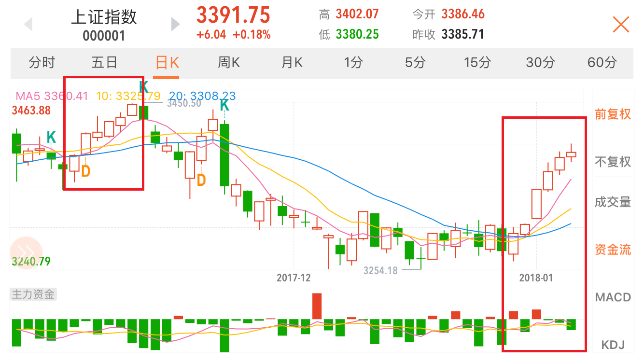Enable 前复权 price adjustment
The image size is (644, 362).
pyautogui.click(x=613, y=114)
